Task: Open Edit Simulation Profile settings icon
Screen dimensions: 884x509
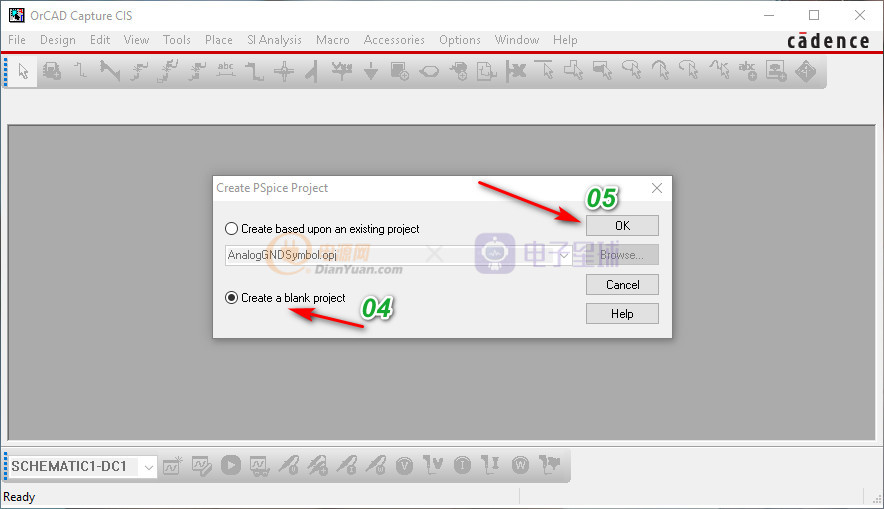Action: coord(201,466)
